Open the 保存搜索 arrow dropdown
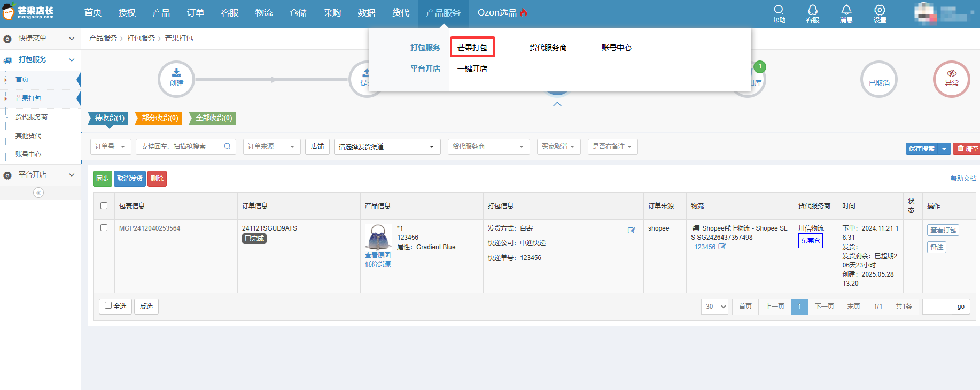This screenshot has width=980, height=390. point(944,149)
